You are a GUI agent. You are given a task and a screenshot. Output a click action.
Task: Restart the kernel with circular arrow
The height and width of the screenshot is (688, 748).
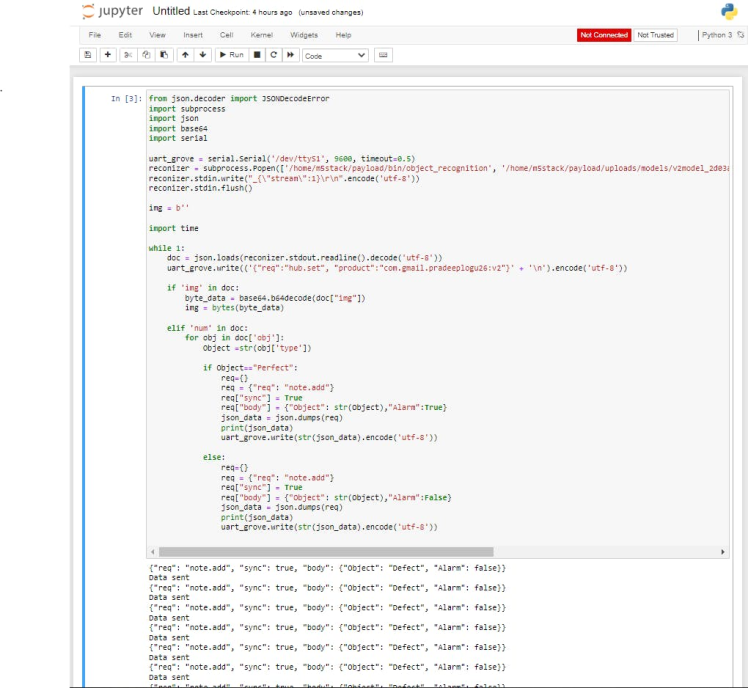tap(273, 55)
